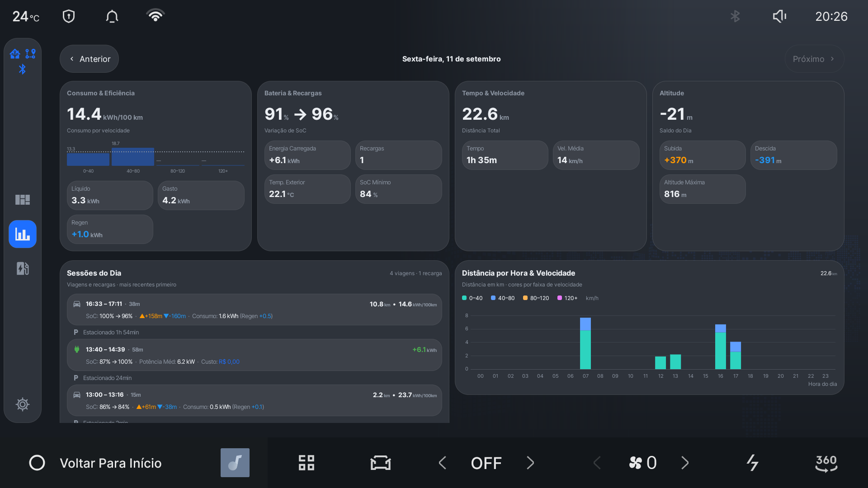Click the 40-80 consumption bar

[x=133, y=157]
